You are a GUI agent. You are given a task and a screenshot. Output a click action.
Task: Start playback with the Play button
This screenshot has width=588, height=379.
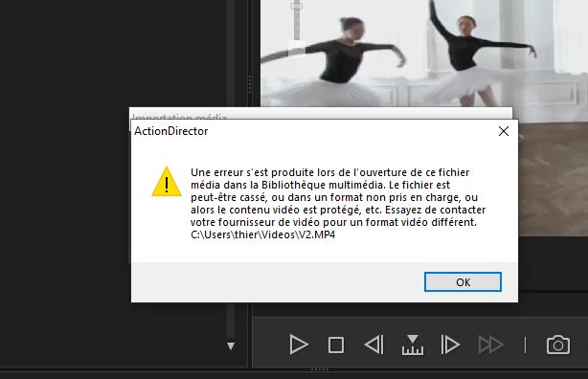click(299, 345)
